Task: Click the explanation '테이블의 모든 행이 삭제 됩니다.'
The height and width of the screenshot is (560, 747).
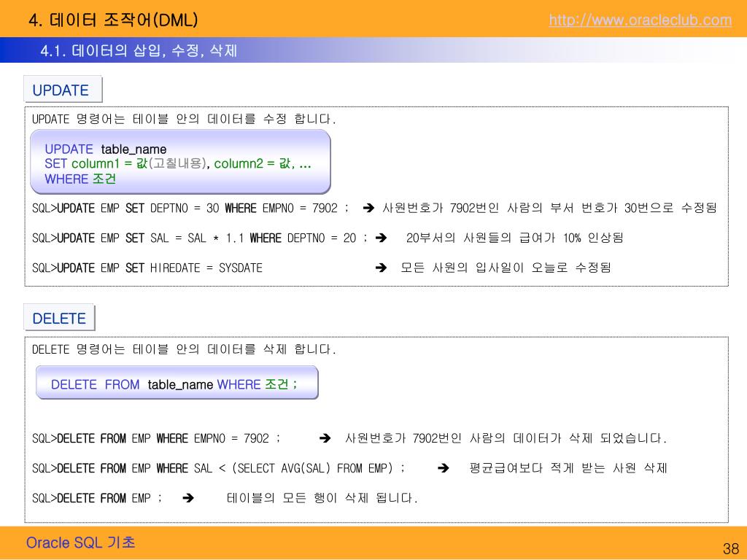Action: (x=322, y=498)
